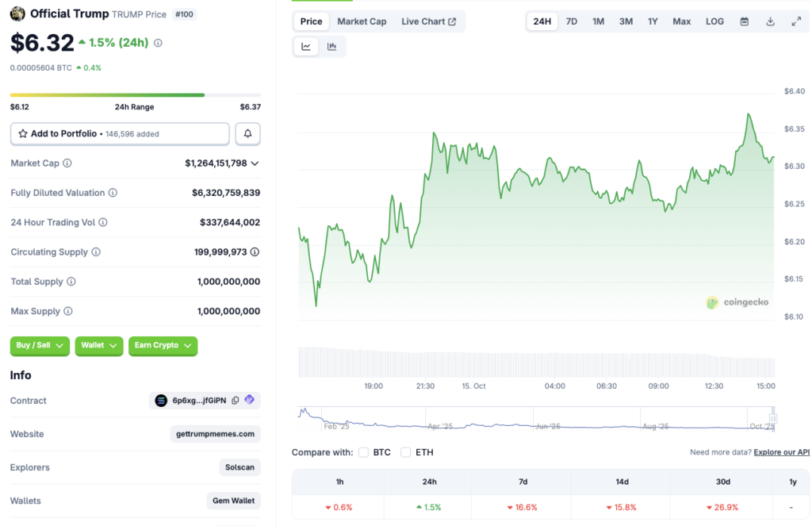Click info icon beside Circulating Supply
The width and height of the screenshot is (812, 526).
click(x=96, y=252)
